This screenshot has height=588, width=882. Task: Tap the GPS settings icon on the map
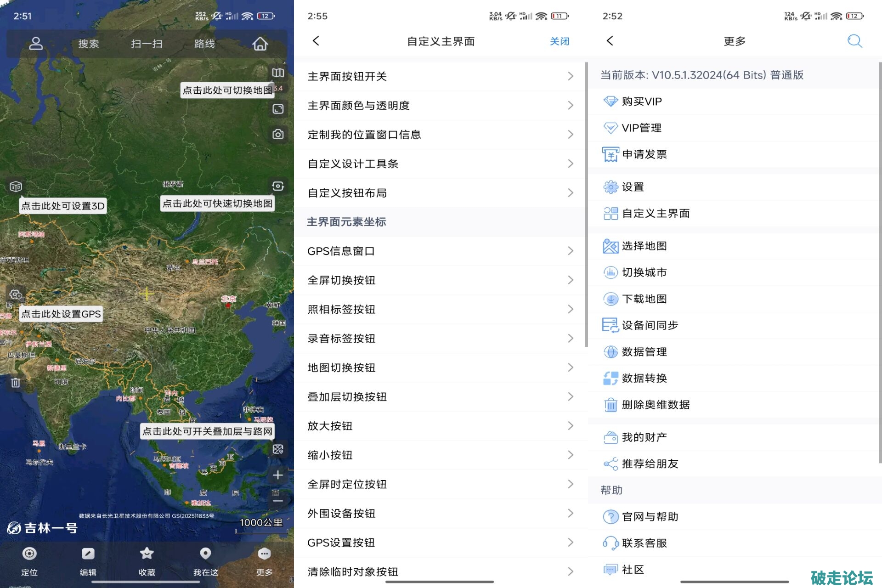pos(16,294)
